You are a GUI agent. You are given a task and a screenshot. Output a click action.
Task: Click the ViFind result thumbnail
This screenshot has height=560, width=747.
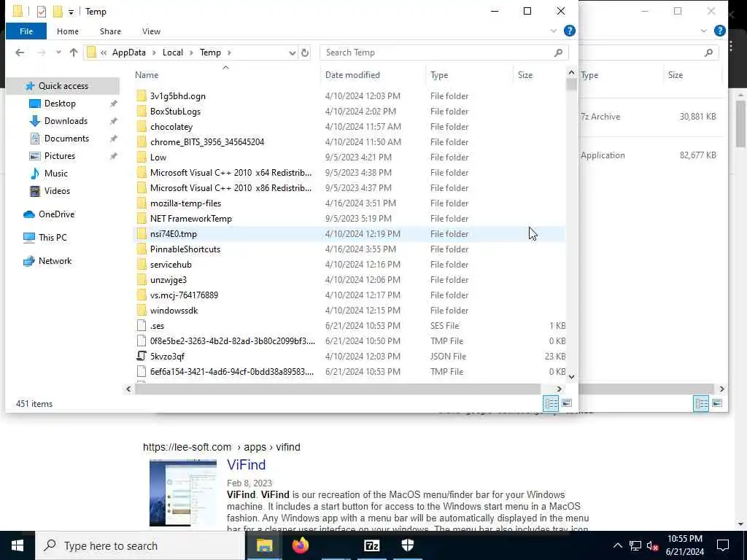tap(183, 494)
